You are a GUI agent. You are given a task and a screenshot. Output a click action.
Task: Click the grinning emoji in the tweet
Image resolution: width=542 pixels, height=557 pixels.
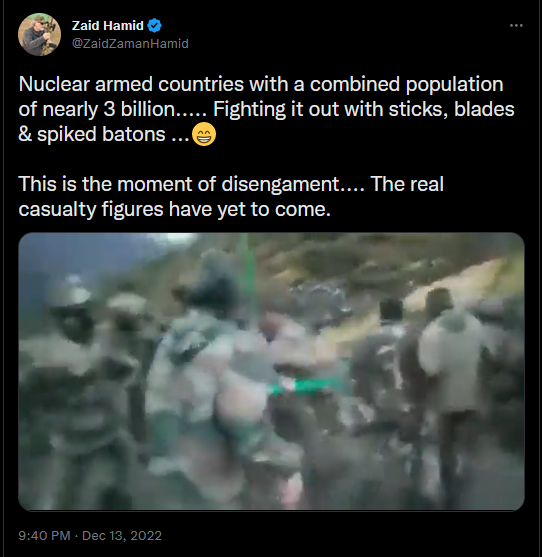[x=204, y=135]
